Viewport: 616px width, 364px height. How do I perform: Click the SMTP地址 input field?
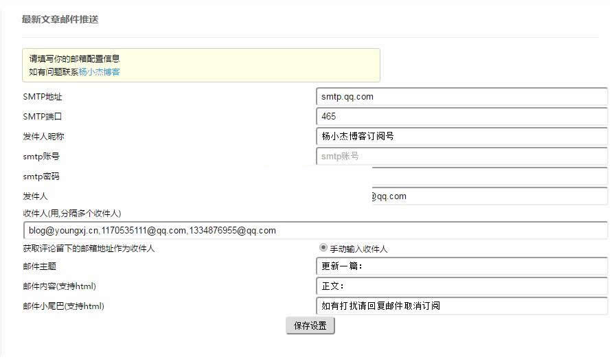click(461, 97)
